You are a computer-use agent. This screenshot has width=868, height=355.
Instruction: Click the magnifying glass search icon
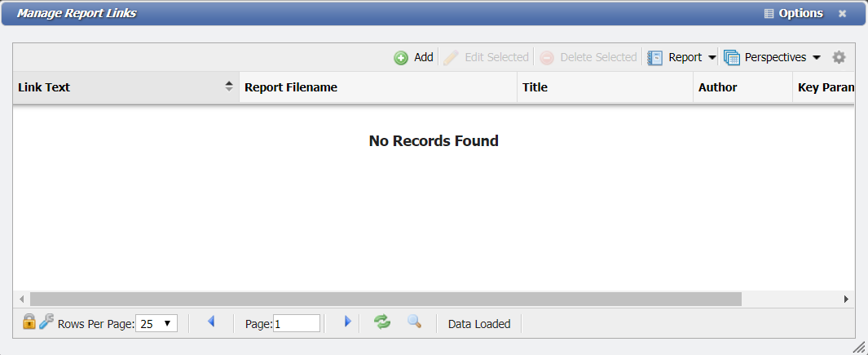point(414,322)
